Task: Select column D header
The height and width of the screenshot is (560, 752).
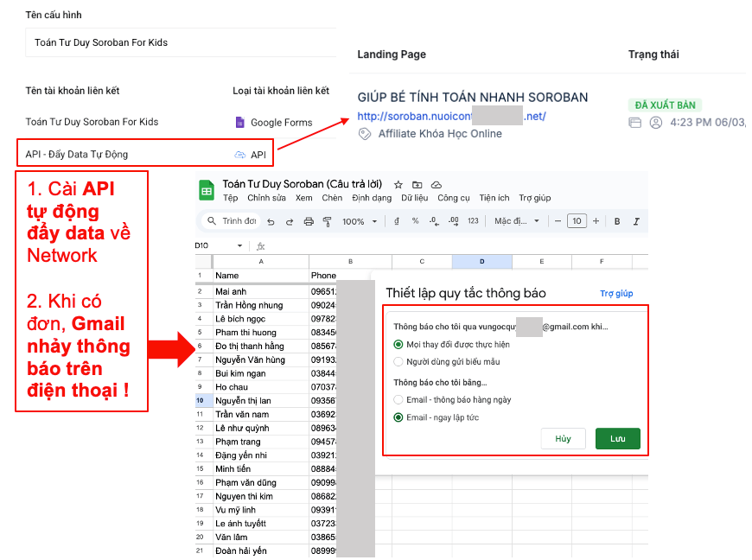Action: [x=482, y=261]
